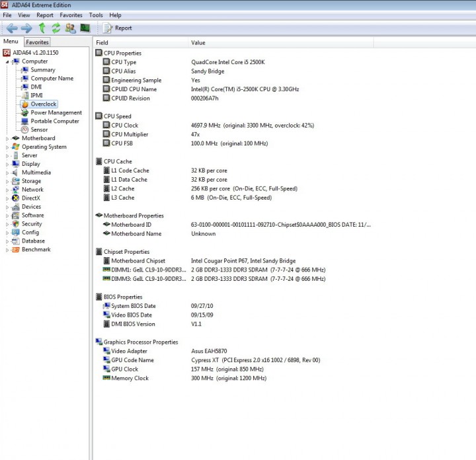Click the Value column header
476x460 pixels.
pos(280,43)
